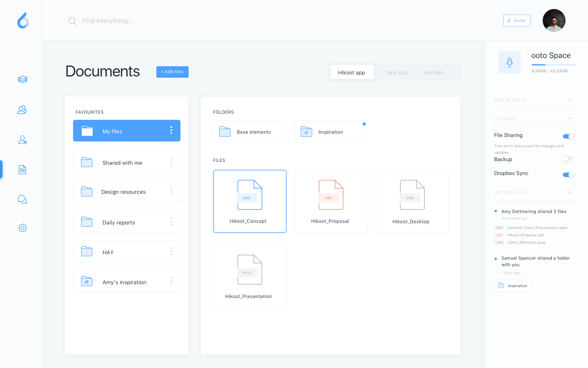Open the settings gear sidebar icon
Image resolution: width=588 pixels, height=368 pixels.
point(22,228)
